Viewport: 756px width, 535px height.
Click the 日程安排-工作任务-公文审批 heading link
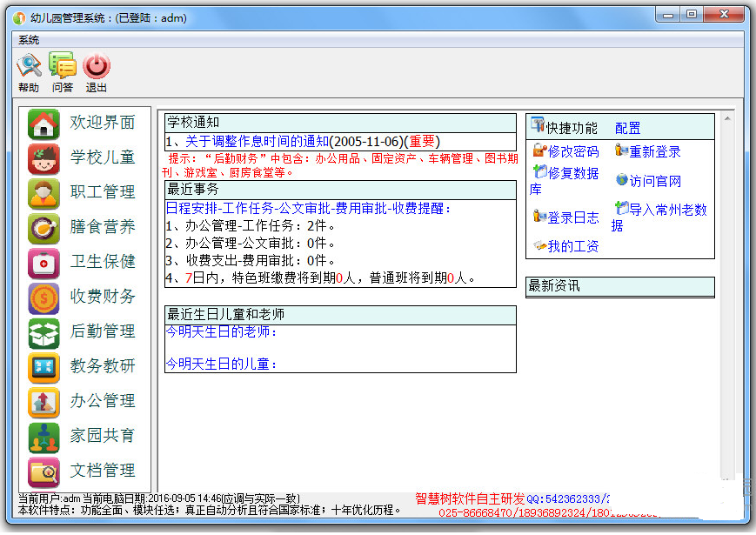pos(309,209)
